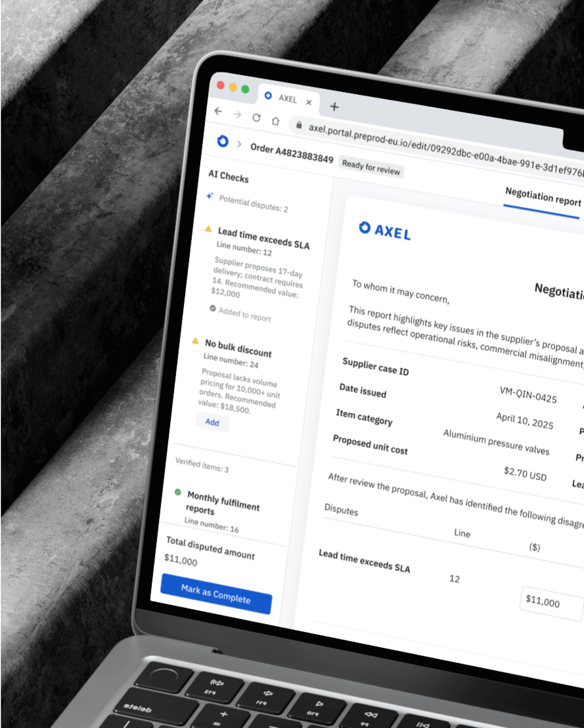Viewport: 584px width, 728px height.
Task: Click 'Line number: 12' under Lead time
Action: pyautogui.click(x=244, y=248)
